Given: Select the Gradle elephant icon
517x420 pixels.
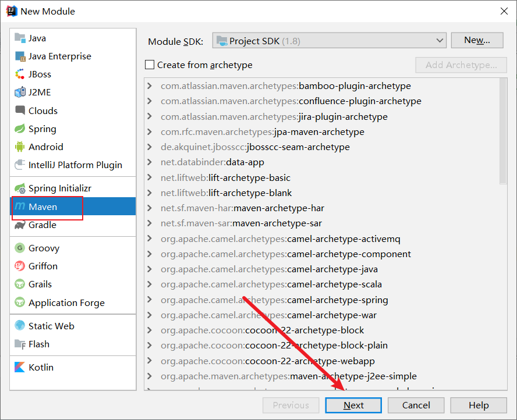Looking at the screenshot, I should pyautogui.click(x=20, y=225).
